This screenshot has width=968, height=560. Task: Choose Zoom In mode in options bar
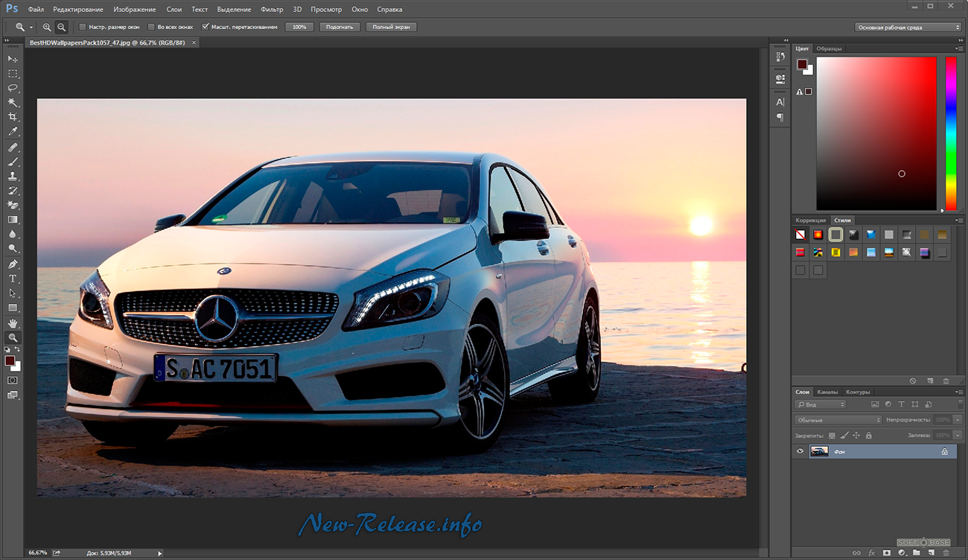coord(47,27)
